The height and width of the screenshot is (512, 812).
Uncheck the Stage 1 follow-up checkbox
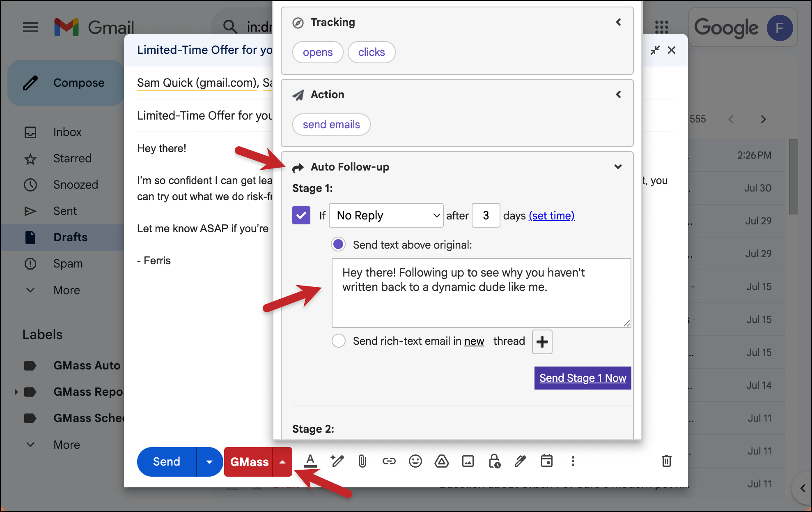[x=301, y=215]
